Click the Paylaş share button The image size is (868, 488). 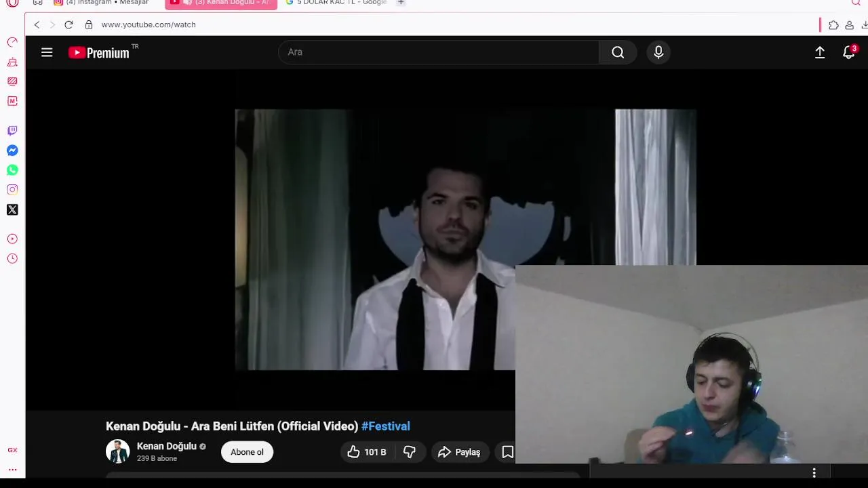click(x=459, y=452)
